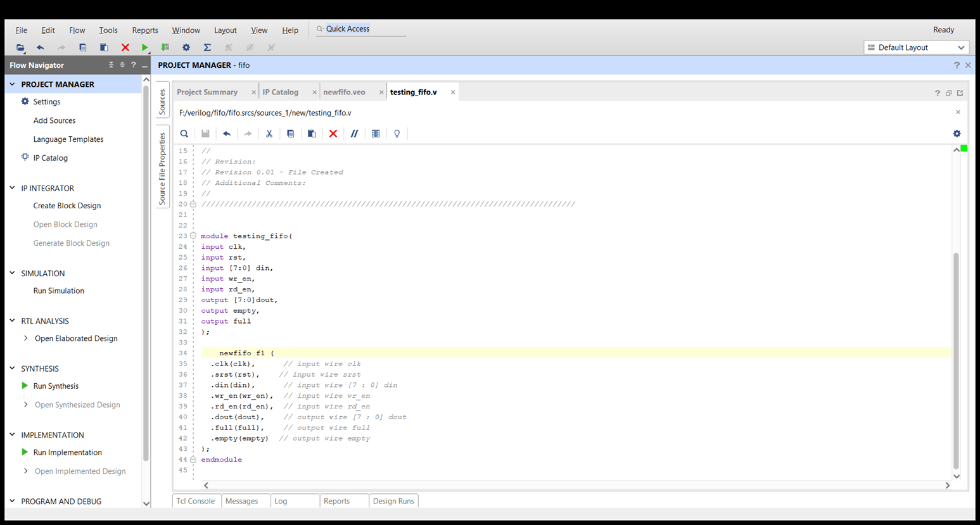Paste code using the editor paste icon

pos(312,134)
